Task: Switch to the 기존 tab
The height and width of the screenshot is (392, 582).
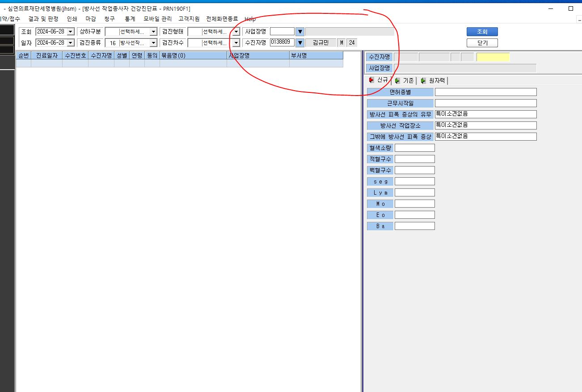Action: click(x=405, y=81)
